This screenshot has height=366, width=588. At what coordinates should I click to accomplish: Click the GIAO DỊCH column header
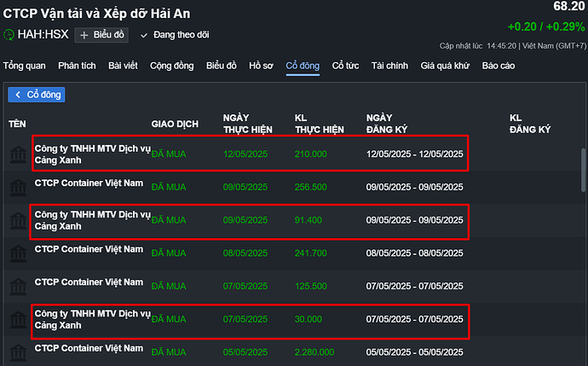175,124
